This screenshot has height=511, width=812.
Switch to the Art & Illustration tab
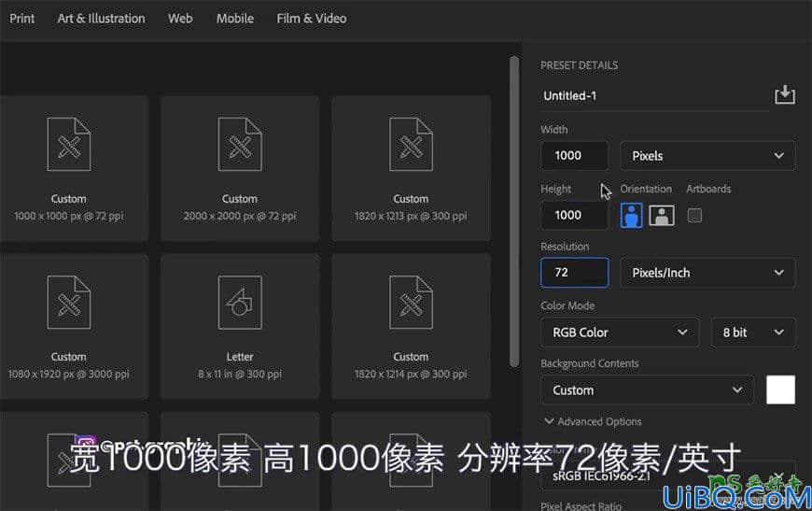click(101, 18)
